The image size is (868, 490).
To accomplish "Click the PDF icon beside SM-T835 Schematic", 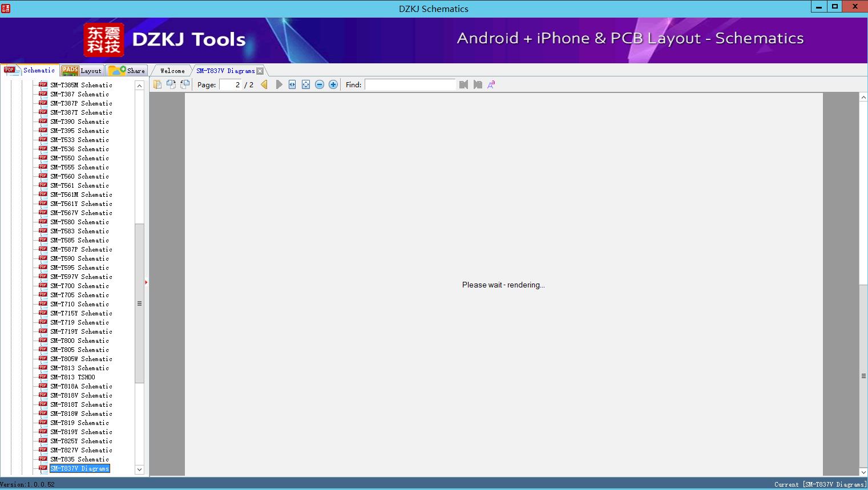I will coord(43,459).
